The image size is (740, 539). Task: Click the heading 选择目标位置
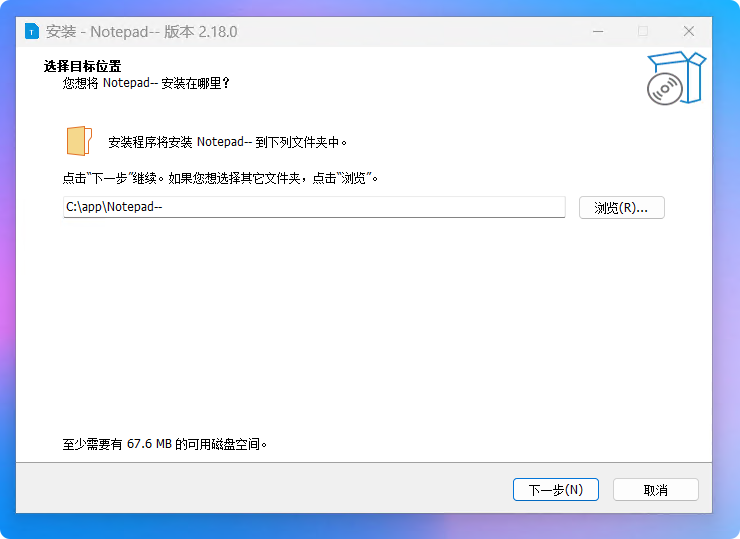coord(83,66)
